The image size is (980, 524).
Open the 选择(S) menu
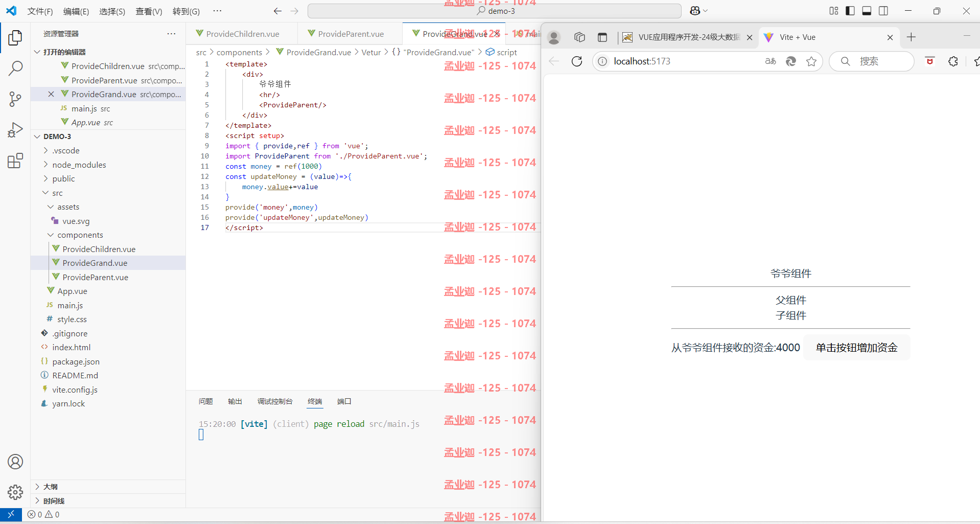(112, 11)
